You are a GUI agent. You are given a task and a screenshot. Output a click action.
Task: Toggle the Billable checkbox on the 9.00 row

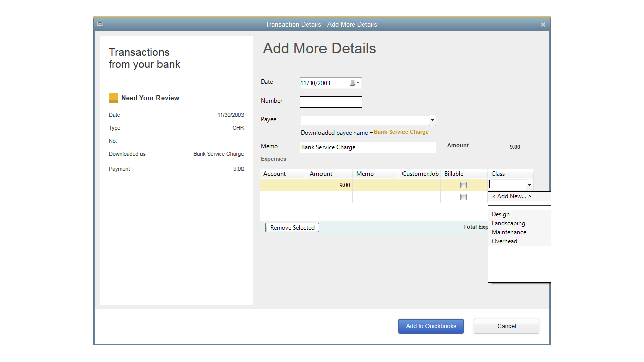463,185
